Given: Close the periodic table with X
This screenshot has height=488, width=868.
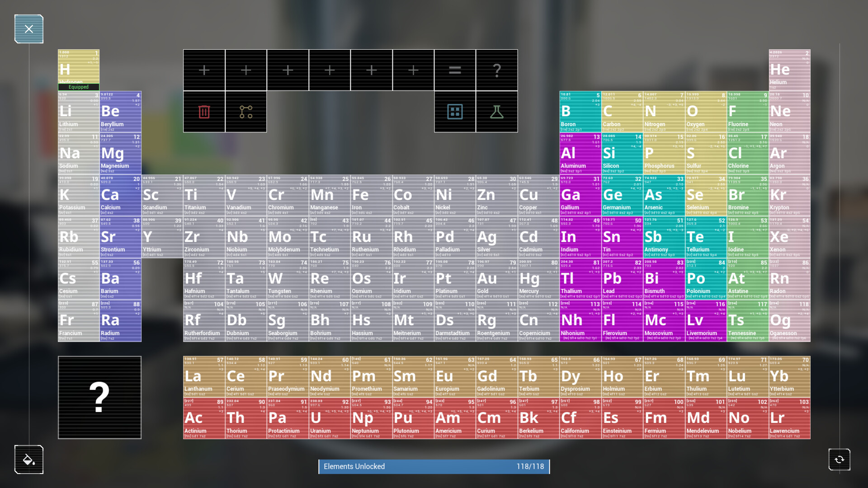Looking at the screenshot, I should click(29, 29).
